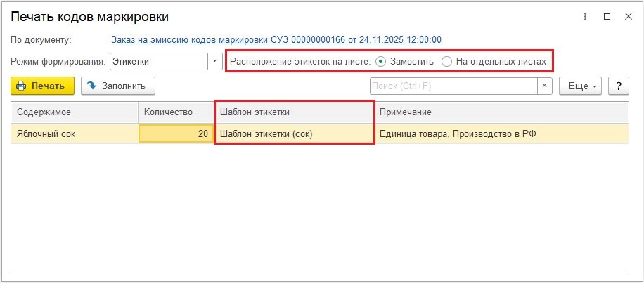Maximize the Печать кодов маркировки window
This screenshot has width=644, height=283.
pyautogui.click(x=606, y=15)
